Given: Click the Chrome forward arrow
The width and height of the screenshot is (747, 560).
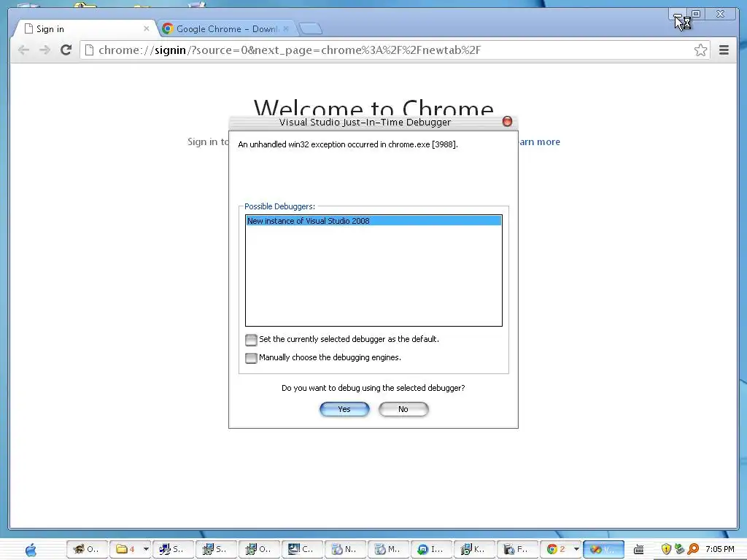Looking at the screenshot, I should point(44,50).
